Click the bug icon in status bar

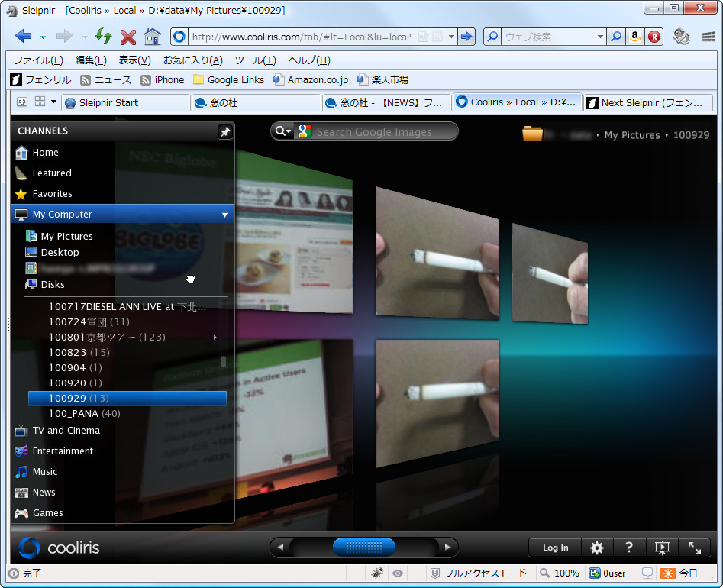click(x=377, y=573)
